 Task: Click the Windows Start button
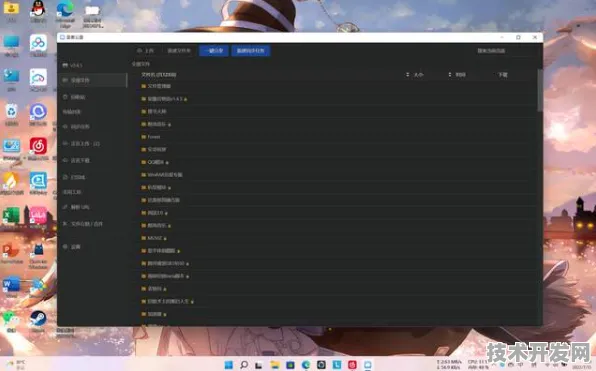point(229,365)
